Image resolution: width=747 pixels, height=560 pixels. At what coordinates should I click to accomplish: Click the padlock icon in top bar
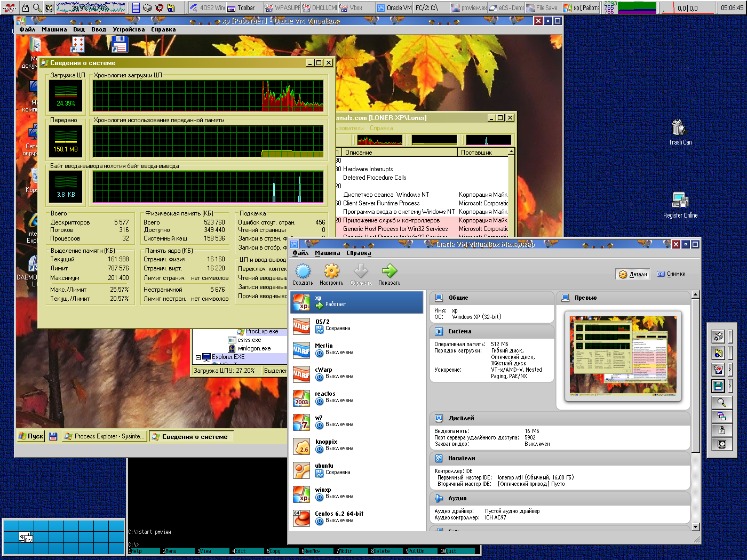click(25, 7)
